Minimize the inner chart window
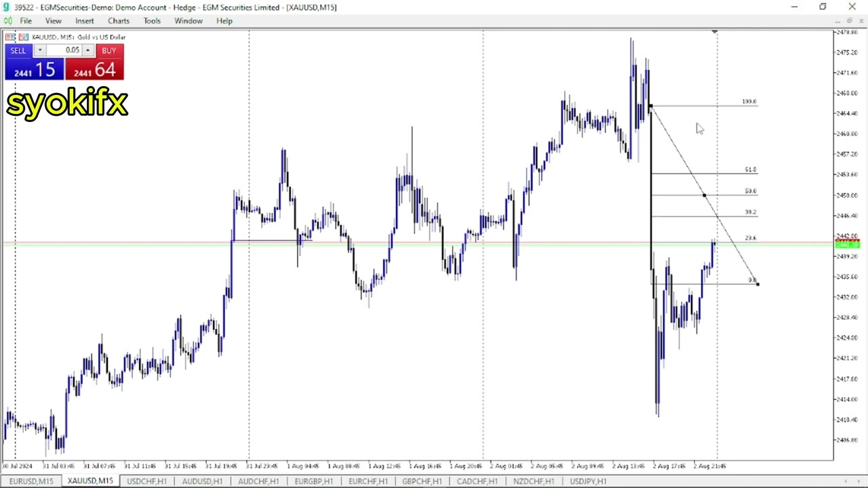The image size is (868, 488). pyautogui.click(x=837, y=21)
